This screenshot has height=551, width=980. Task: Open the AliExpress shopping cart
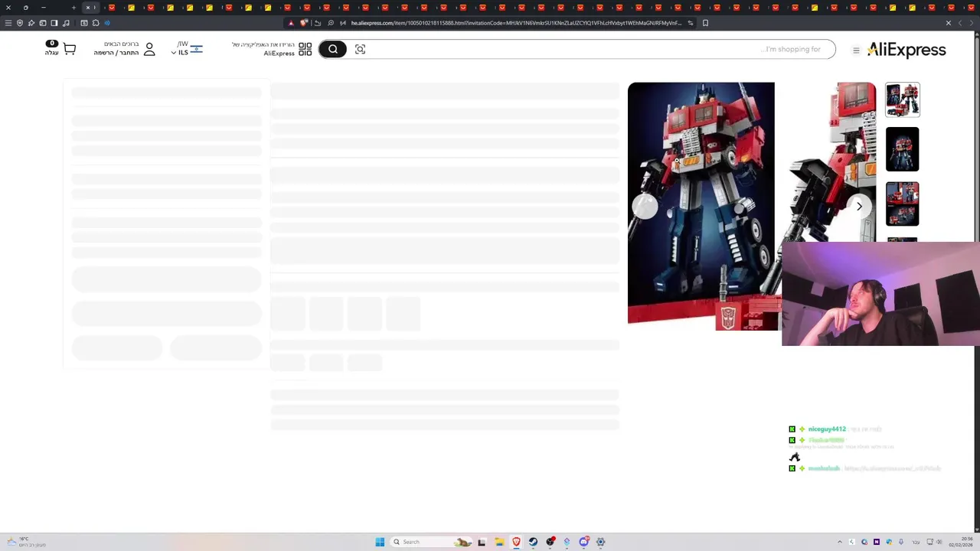[69, 50]
